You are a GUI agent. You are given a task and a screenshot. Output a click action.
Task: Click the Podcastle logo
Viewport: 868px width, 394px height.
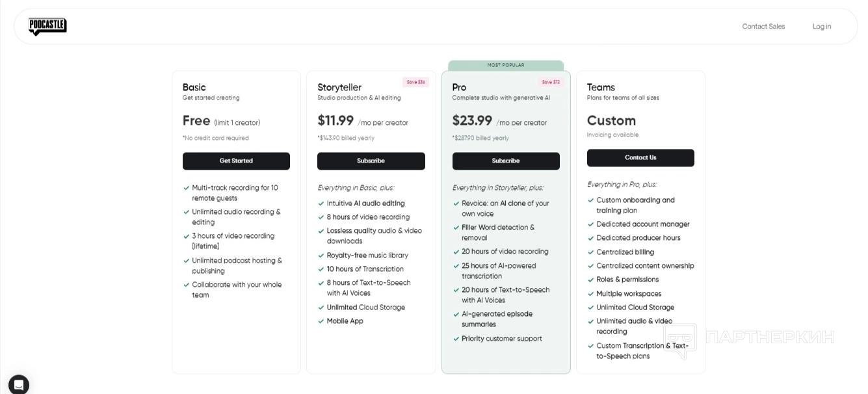click(x=47, y=26)
